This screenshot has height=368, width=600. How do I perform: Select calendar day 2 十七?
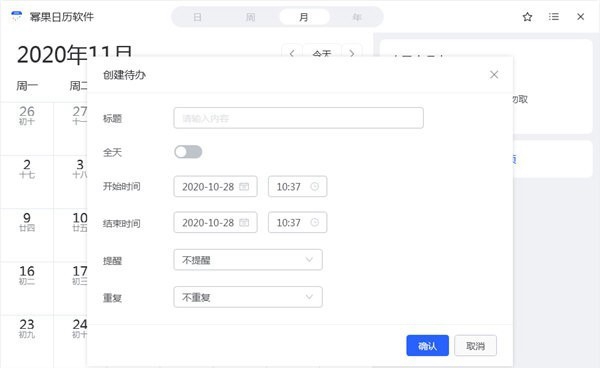tap(27, 169)
